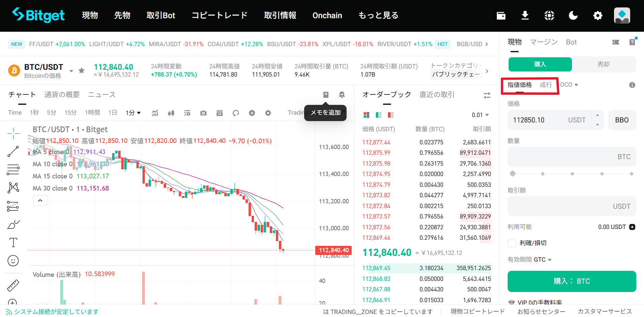Select the ruler measure tool
This screenshot has height=317, width=644.
pyautogui.click(x=13, y=286)
